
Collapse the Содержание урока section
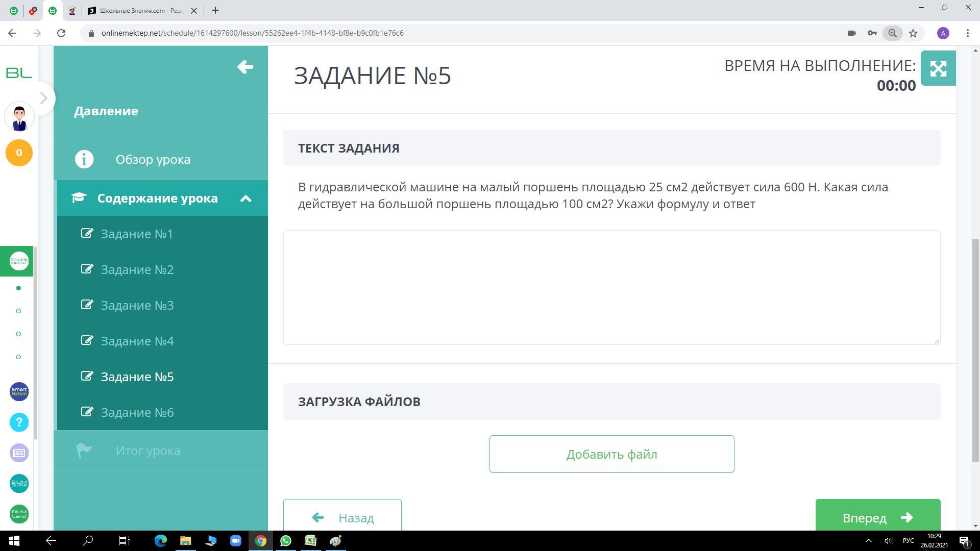click(246, 198)
